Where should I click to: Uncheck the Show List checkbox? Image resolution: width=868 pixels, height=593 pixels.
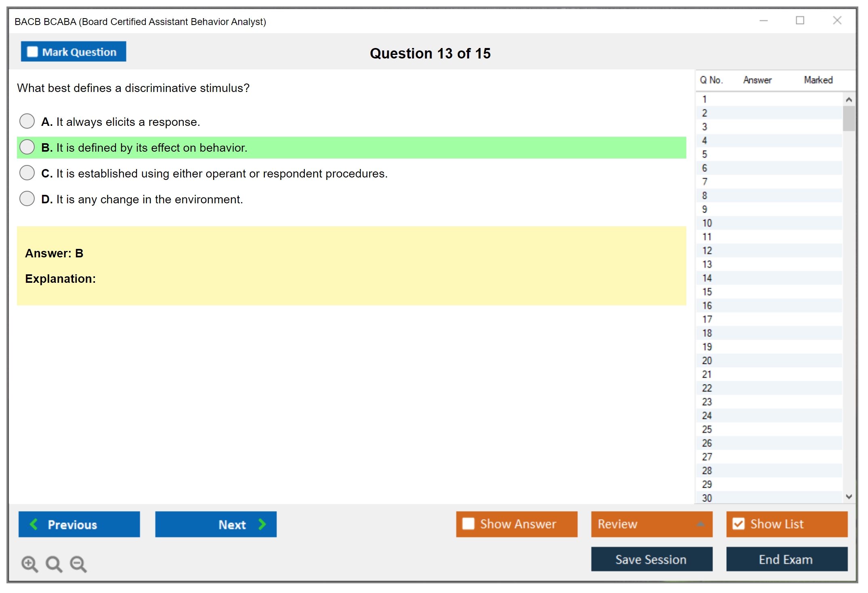(x=738, y=524)
